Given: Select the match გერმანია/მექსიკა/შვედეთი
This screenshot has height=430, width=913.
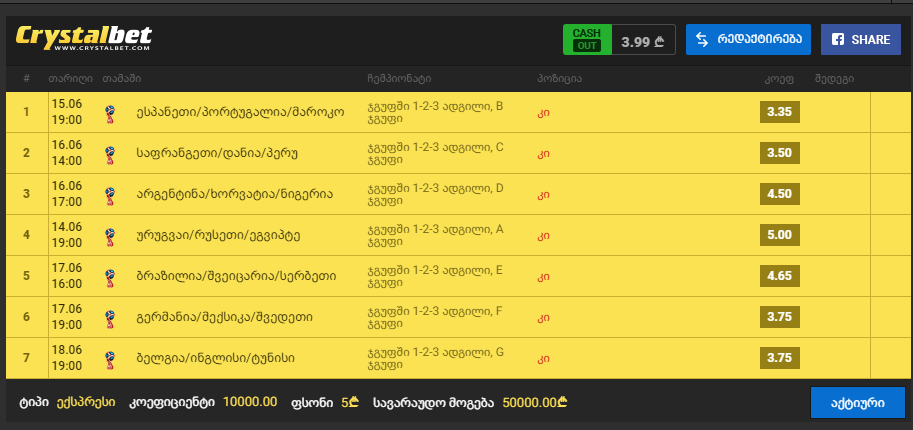Looking at the screenshot, I should point(224,318).
